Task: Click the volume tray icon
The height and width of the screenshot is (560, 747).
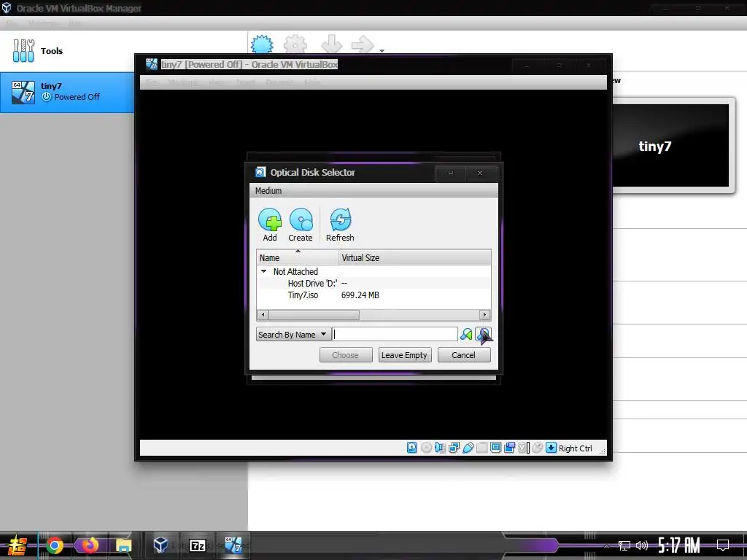Action: [x=642, y=545]
